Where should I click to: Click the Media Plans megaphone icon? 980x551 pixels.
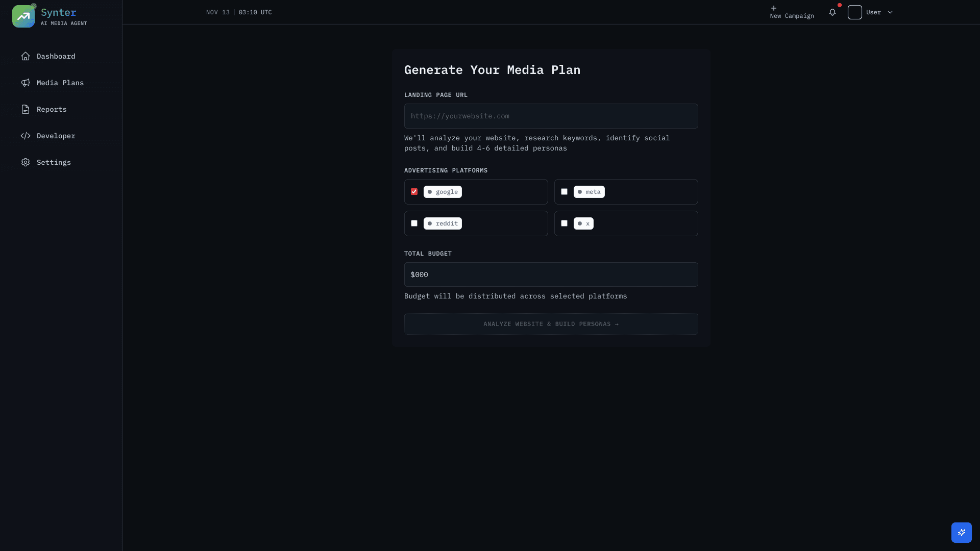point(26,83)
